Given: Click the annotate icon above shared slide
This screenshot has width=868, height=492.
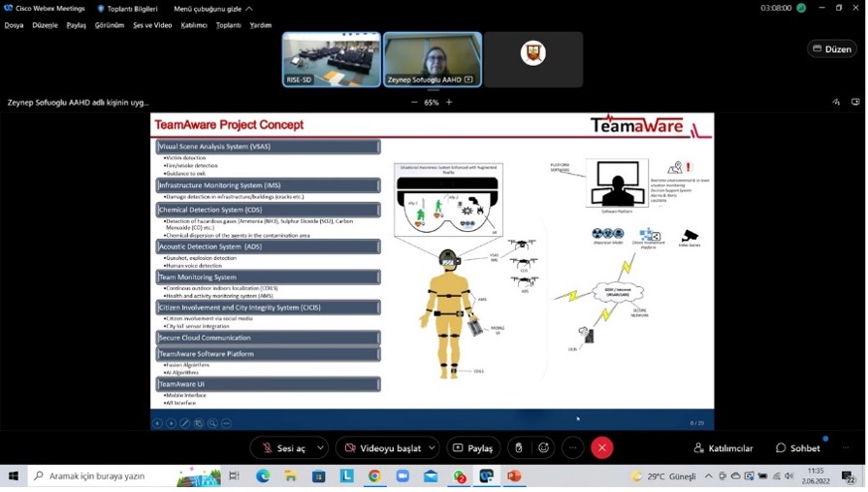Looking at the screenshot, I should (836, 102).
